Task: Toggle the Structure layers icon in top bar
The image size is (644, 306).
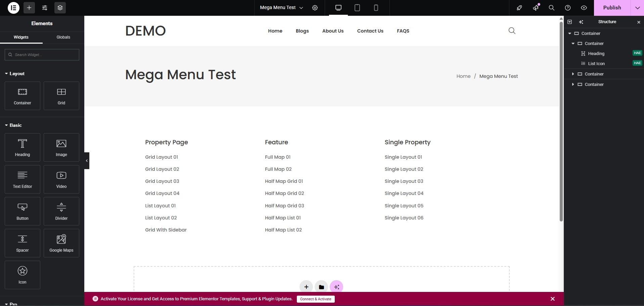Action: tap(60, 8)
